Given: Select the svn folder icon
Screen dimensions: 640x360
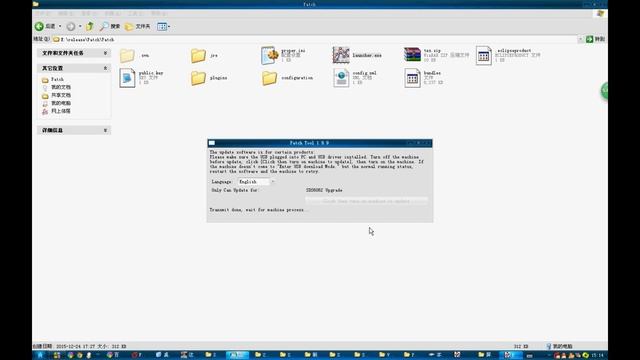Looking at the screenshot, I should 127,56.
